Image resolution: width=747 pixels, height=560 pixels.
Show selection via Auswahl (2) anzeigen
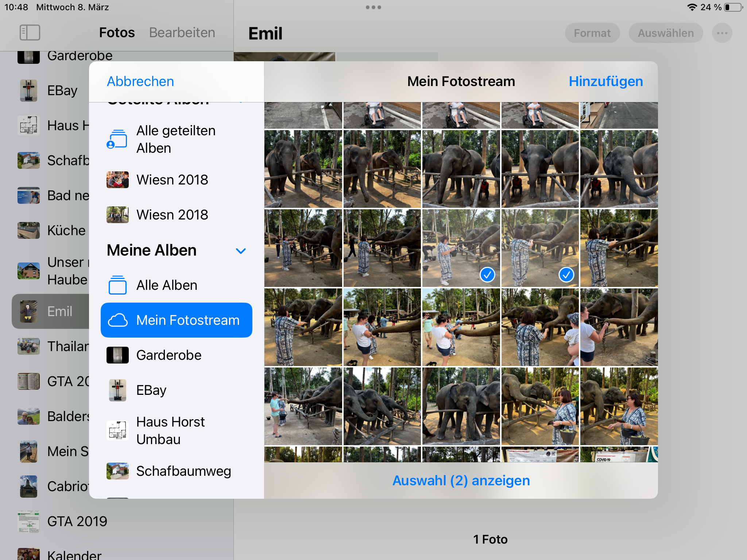(461, 481)
